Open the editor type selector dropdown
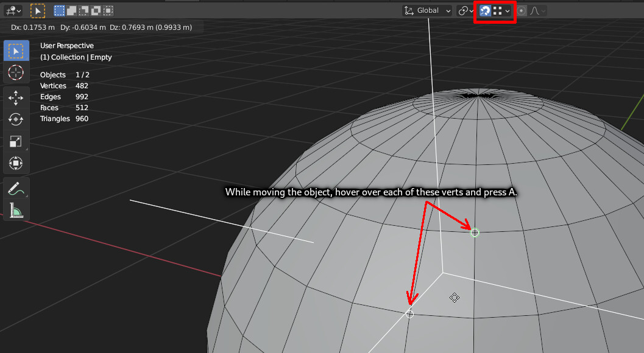This screenshot has width=644, height=353. (x=12, y=10)
